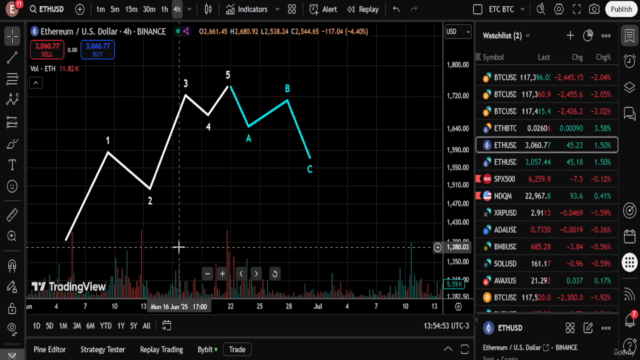Hide all drawings with eye icon

point(12,329)
